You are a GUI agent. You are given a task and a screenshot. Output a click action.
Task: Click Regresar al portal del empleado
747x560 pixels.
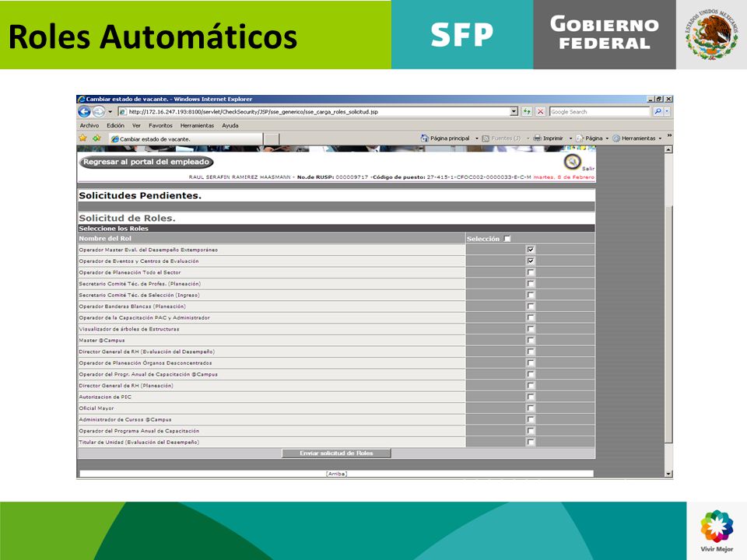click(x=146, y=162)
